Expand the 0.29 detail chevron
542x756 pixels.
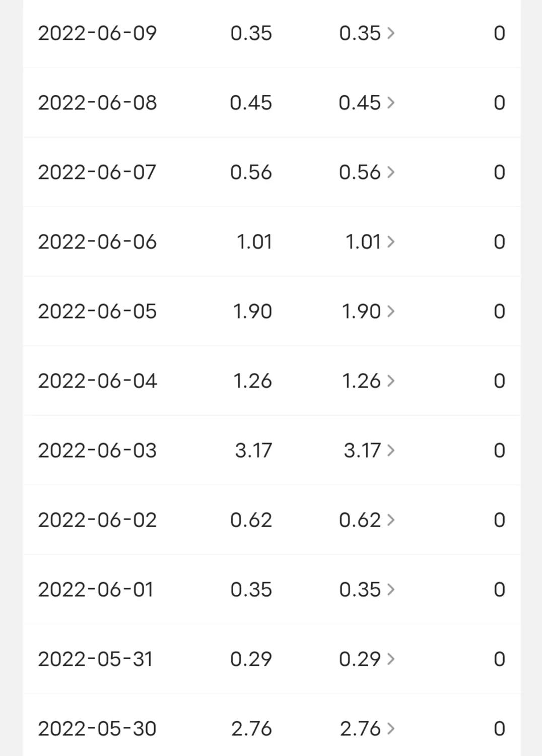tap(391, 659)
